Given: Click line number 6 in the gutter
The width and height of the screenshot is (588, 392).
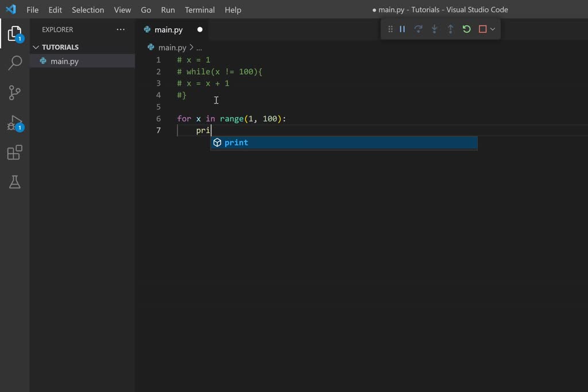Looking at the screenshot, I should pos(158,118).
